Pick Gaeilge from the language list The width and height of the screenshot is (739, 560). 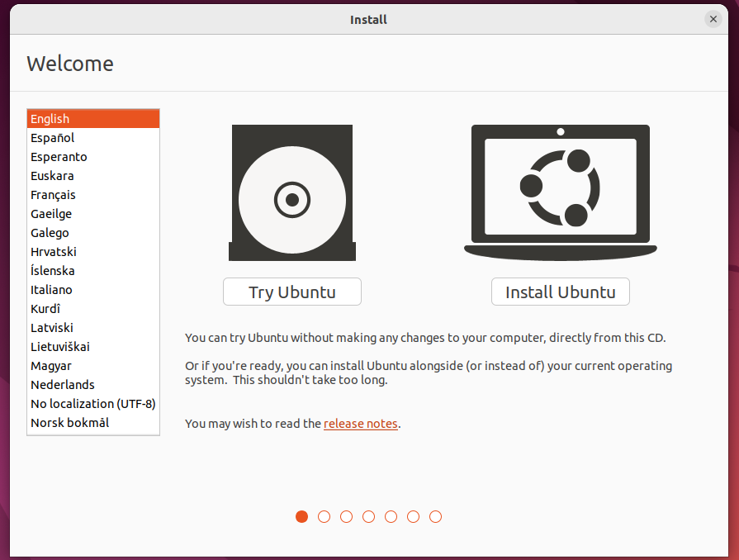(x=93, y=214)
